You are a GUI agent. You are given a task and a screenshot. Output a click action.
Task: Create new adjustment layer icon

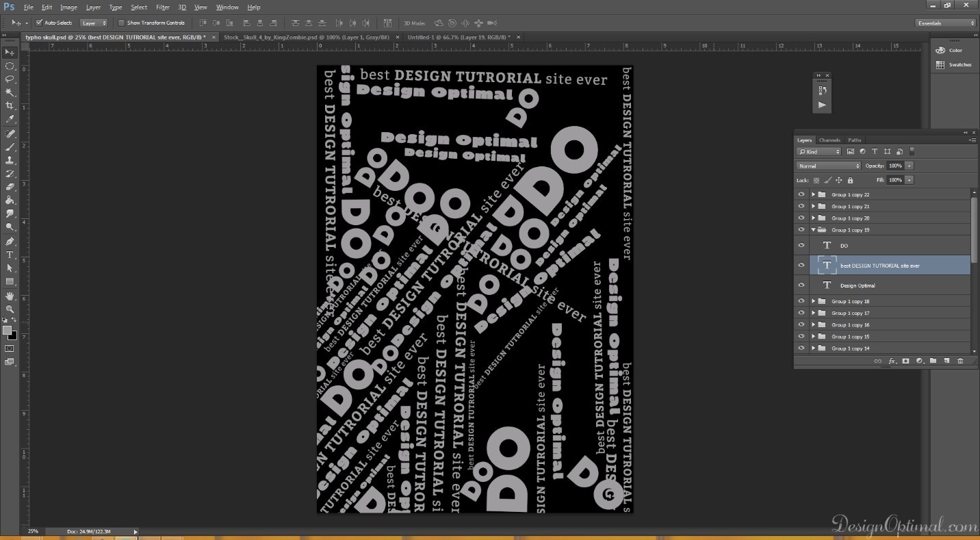pyautogui.click(x=919, y=361)
